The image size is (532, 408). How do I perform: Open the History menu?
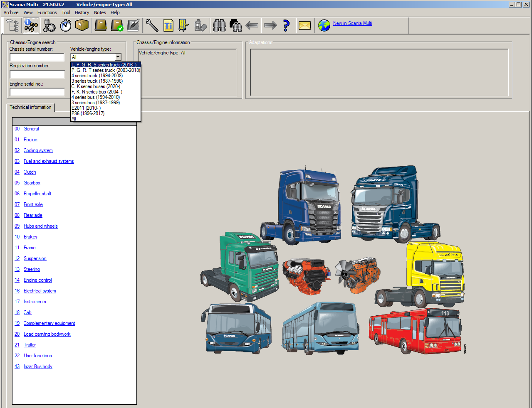pos(82,12)
